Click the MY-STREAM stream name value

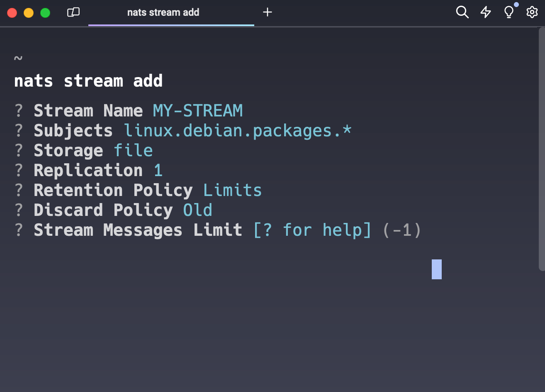197,111
